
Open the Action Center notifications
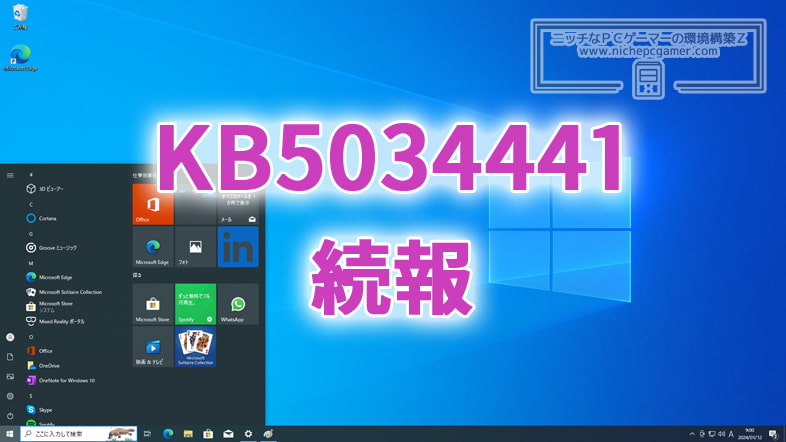click(x=773, y=434)
